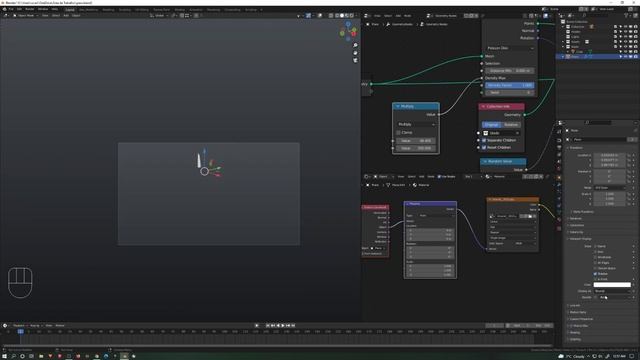Click taskbar search icon
This screenshot has width=640, height=360.
13,356
